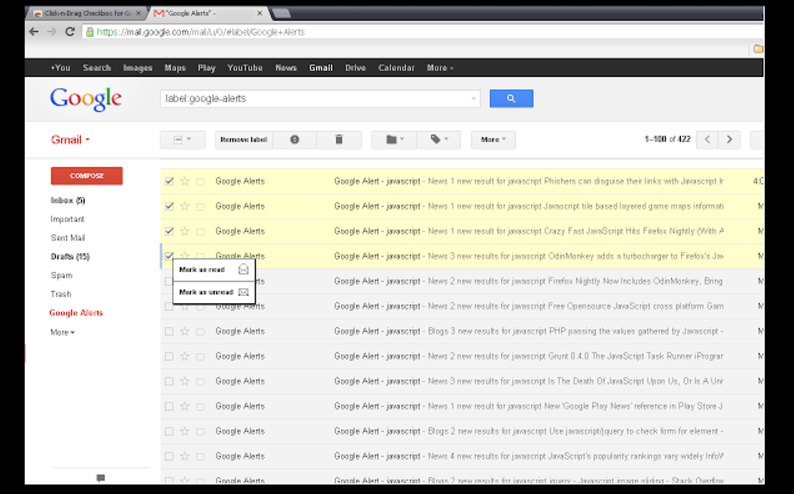794x494 pixels.
Task: Click importance marker on 'PHP passing the values' email
Action: pyautogui.click(x=201, y=331)
